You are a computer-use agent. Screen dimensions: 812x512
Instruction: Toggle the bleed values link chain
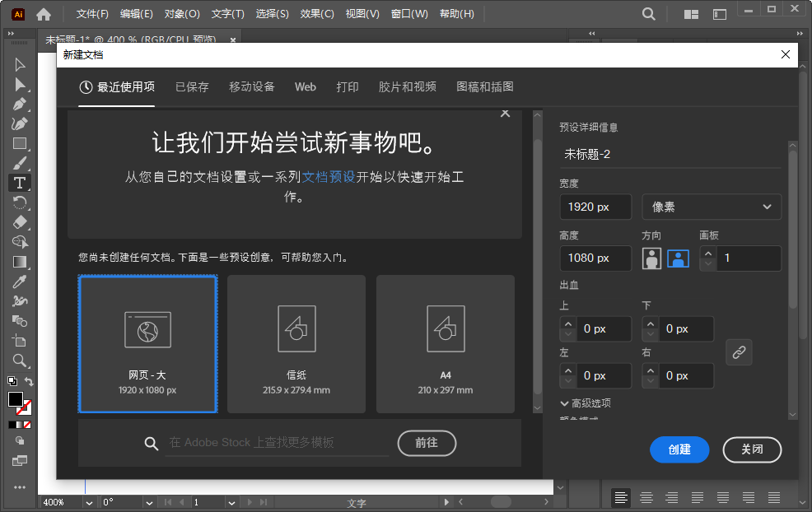pyautogui.click(x=739, y=351)
